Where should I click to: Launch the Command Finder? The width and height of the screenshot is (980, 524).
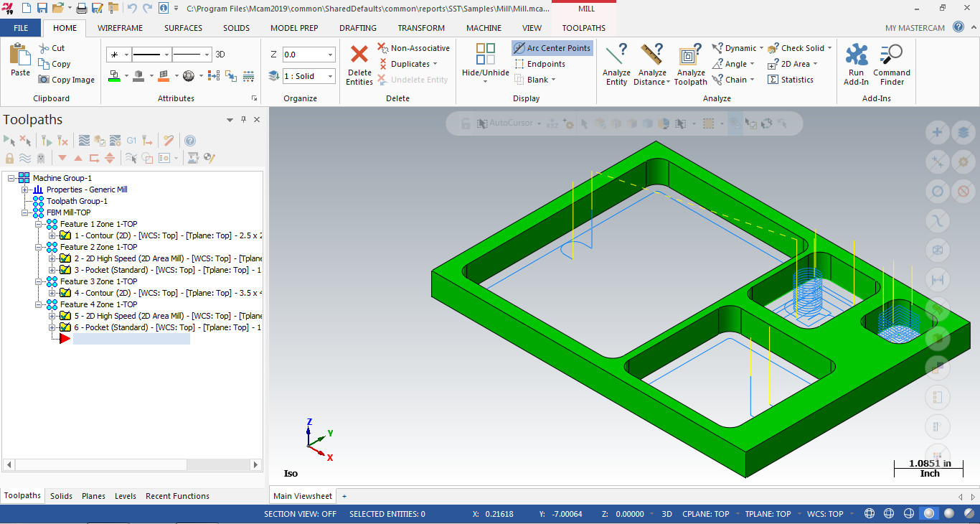point(891,64)
